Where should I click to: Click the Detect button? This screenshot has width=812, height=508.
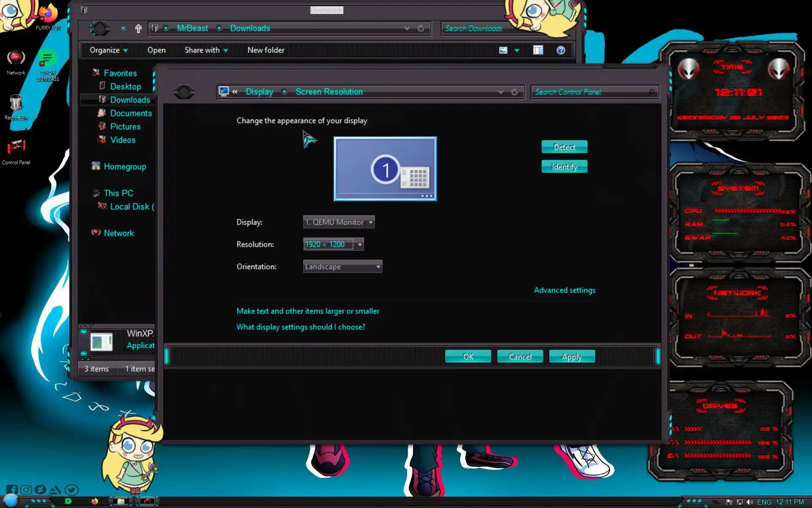[x=564, y=147]
